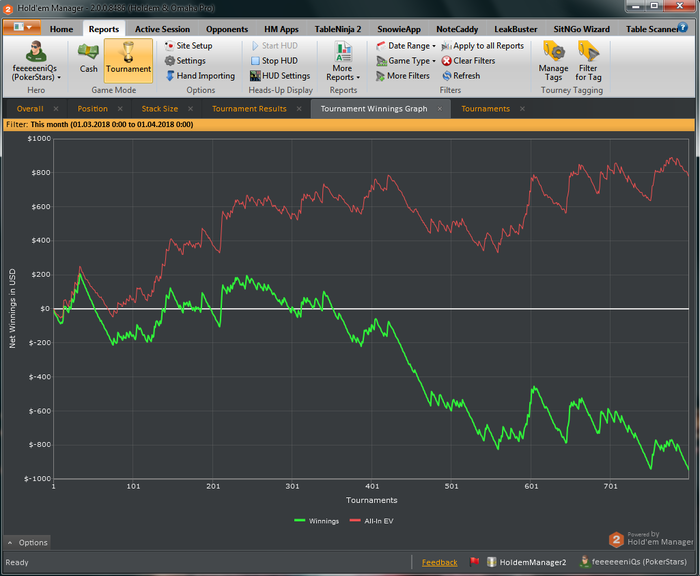Close the Tournaments report tab
The image size is (700, 576).
(x=522, y=109)
